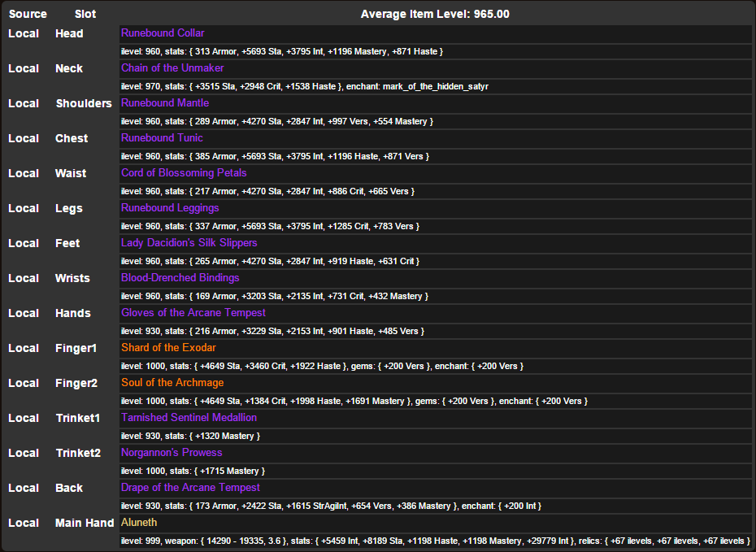
Task: Click the Runebound Collar stats line with 313 Armor
Action: [x=281, y=51]
